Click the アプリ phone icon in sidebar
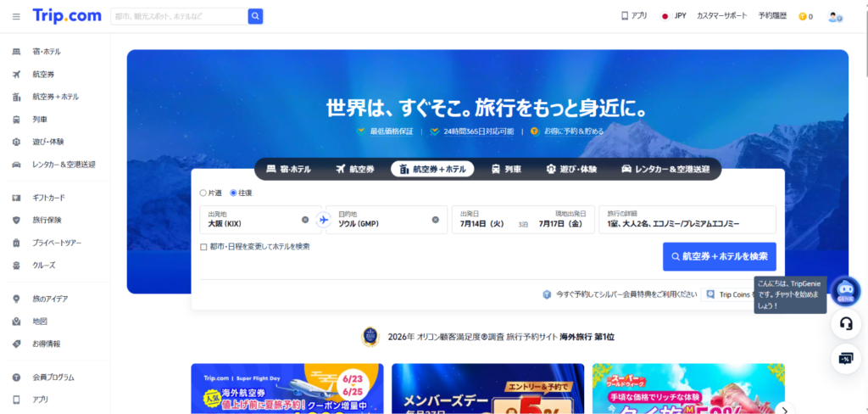Viewport: 868px width, 414px height. [x=17, y=400]
